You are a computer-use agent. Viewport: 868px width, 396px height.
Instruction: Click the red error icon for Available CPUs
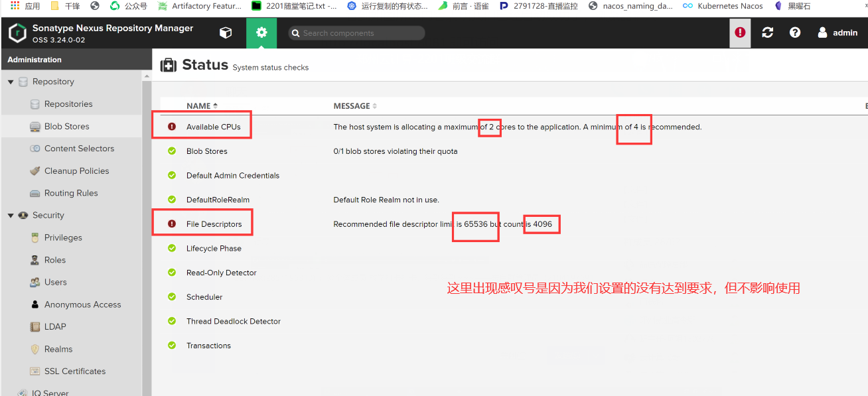(x=172, y=127)
